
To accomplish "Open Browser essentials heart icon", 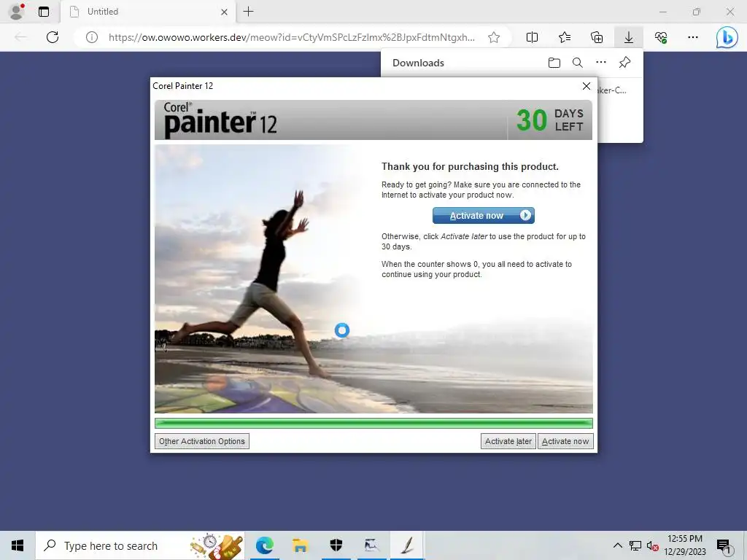I will click(661, 37).
